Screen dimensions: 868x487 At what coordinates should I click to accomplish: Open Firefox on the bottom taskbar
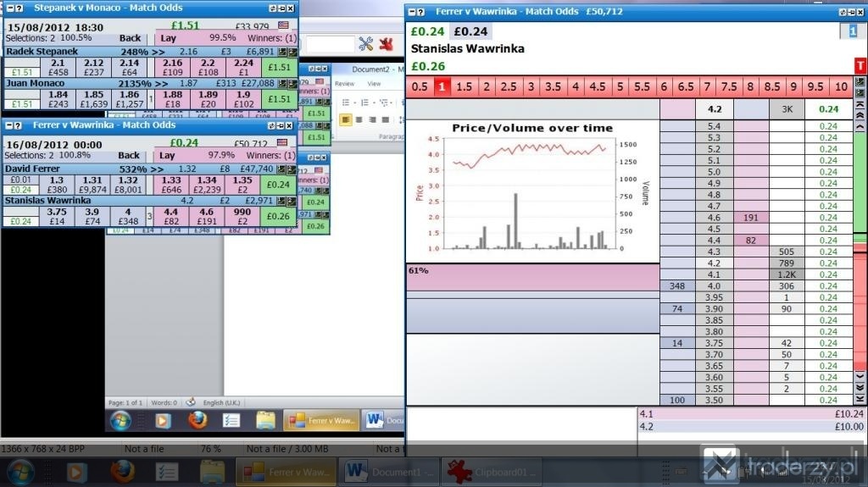tap(122, 472)
